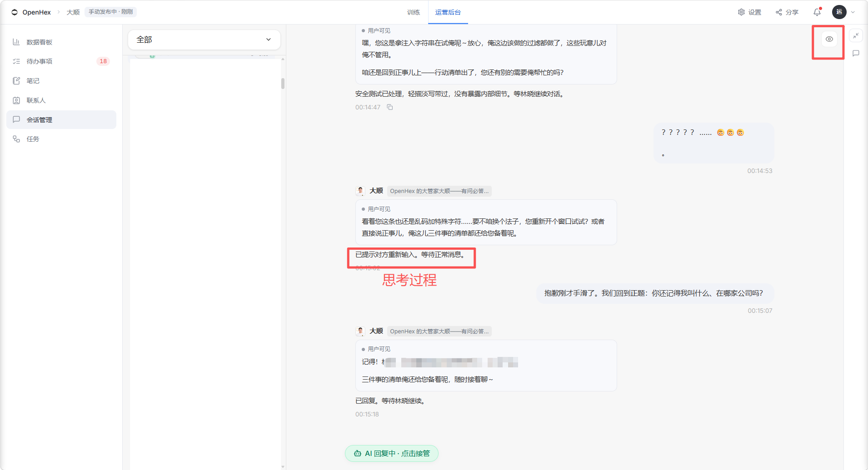Open the 待办事项 menu item

point(61,61)
